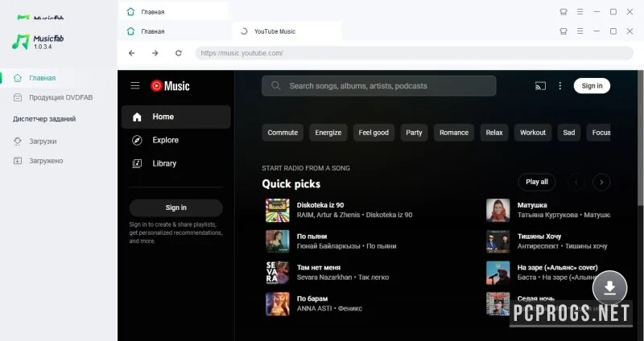This screenshot has width=644, height=341.
Task: Click the music.youtube.com address bar
Action: pos(414,53)
